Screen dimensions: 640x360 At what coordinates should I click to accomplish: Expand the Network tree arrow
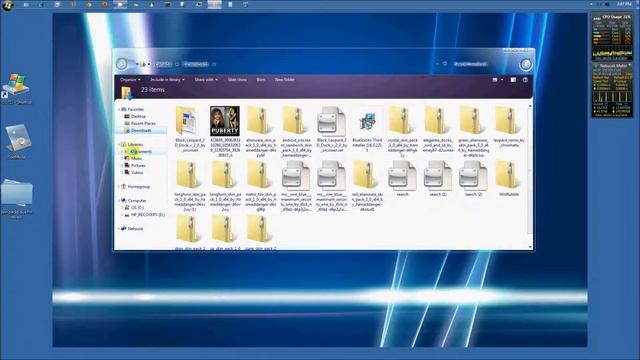tap(119, 229)
